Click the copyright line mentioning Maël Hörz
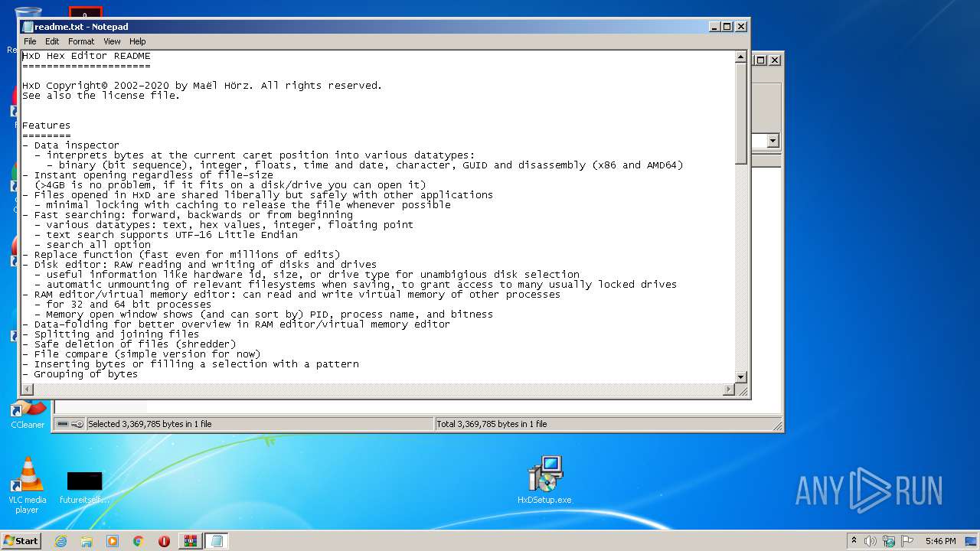 click(202, 86)
